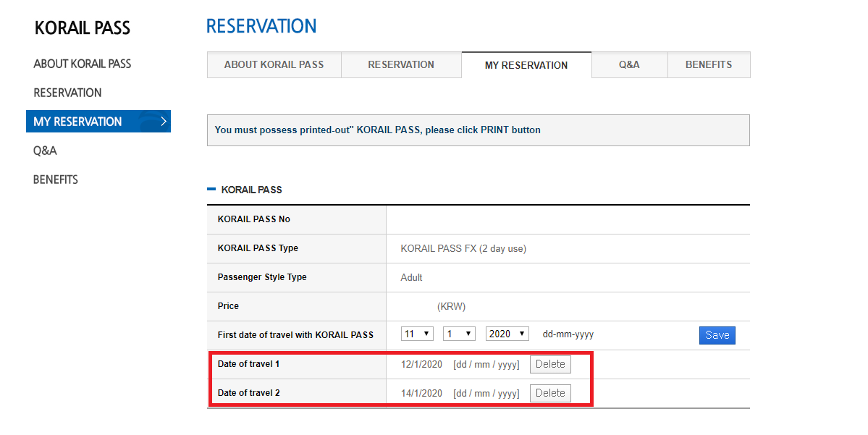Click the 12/1/2020 travel date text

(x=421, y=364)
